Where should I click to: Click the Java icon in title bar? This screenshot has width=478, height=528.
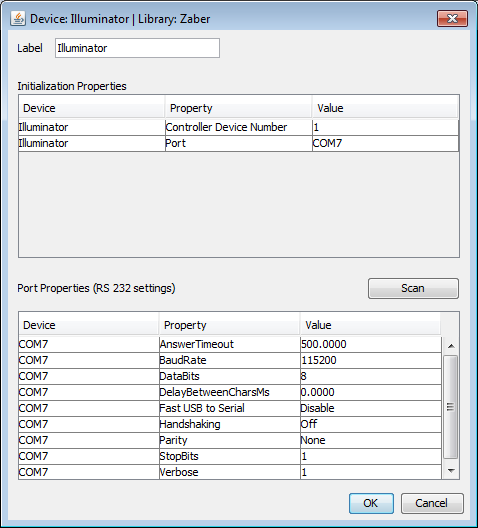(18, 19)
